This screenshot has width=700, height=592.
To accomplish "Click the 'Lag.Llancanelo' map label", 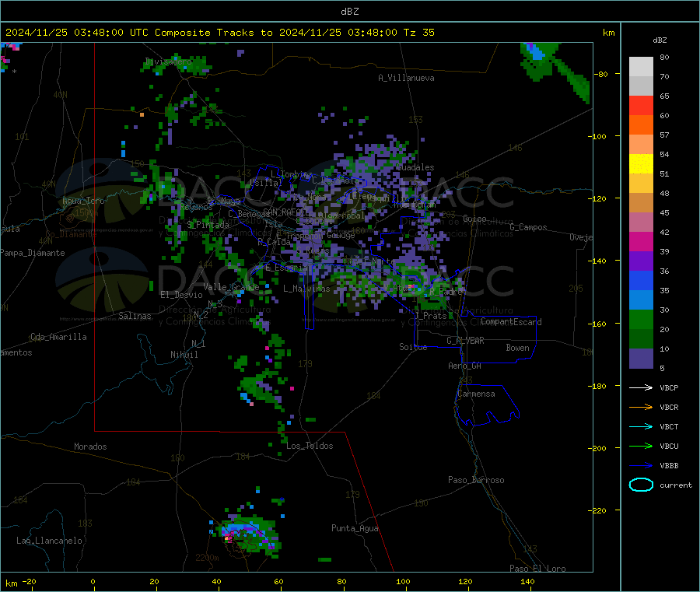I will (49, 541).
